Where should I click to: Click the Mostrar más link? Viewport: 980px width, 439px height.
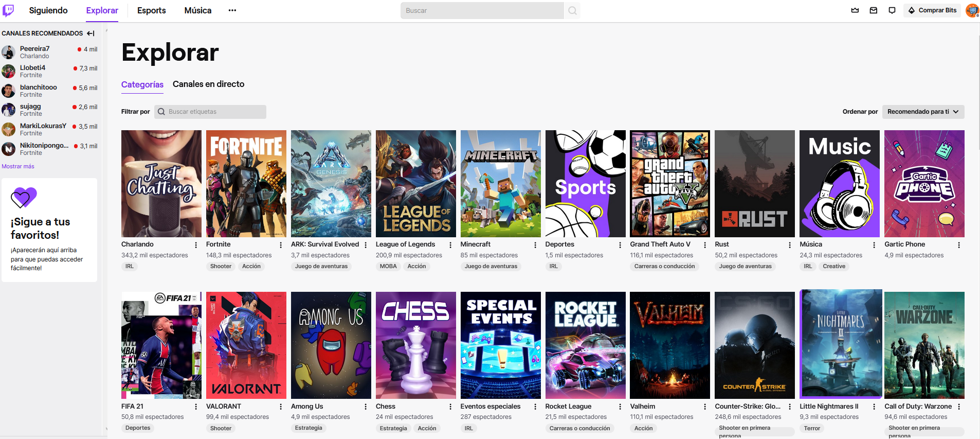coord(18,166)
